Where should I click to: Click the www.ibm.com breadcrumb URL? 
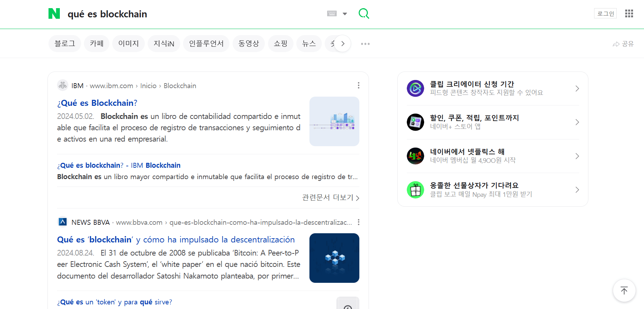(111, 86)
